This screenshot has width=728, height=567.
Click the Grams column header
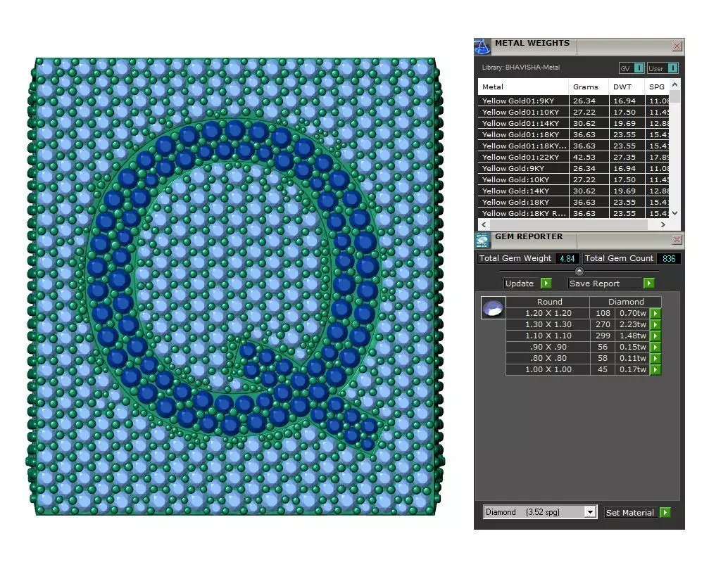[589, 87]
